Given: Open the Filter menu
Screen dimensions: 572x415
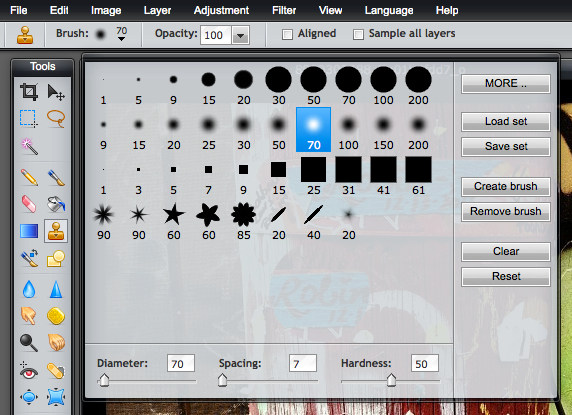Looking at the screenshot, I should [x=284, y=10].
